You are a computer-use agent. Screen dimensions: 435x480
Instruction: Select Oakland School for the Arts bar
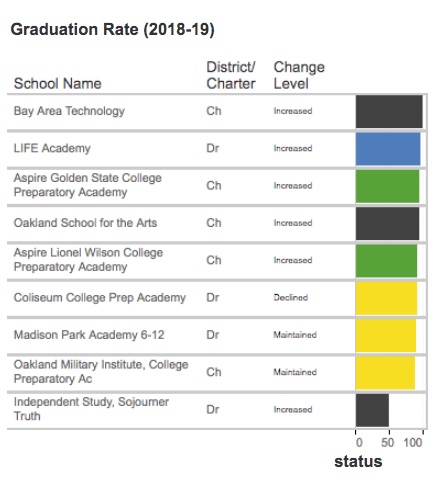tap(387, 224)
